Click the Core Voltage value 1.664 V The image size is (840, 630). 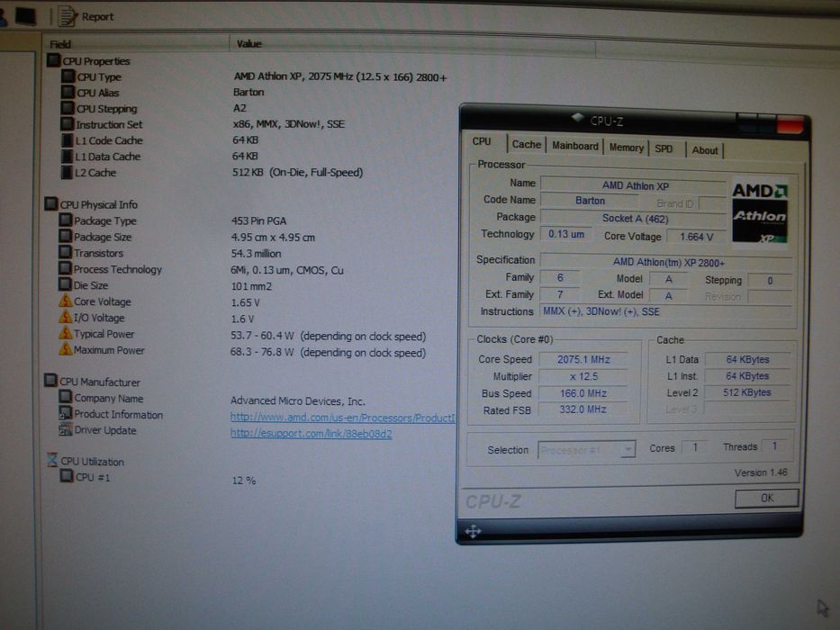[x=696, y=236]
